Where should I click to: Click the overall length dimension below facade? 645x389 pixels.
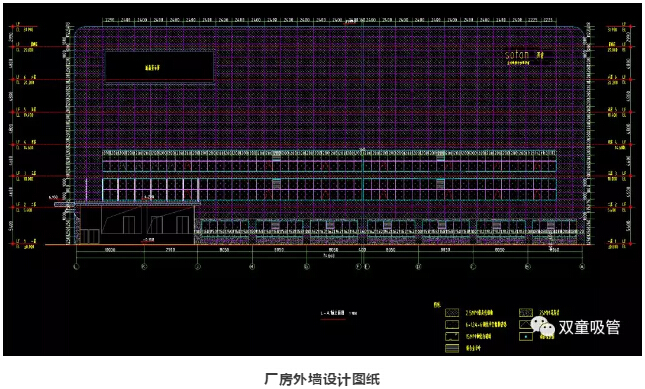coord(329,256)
